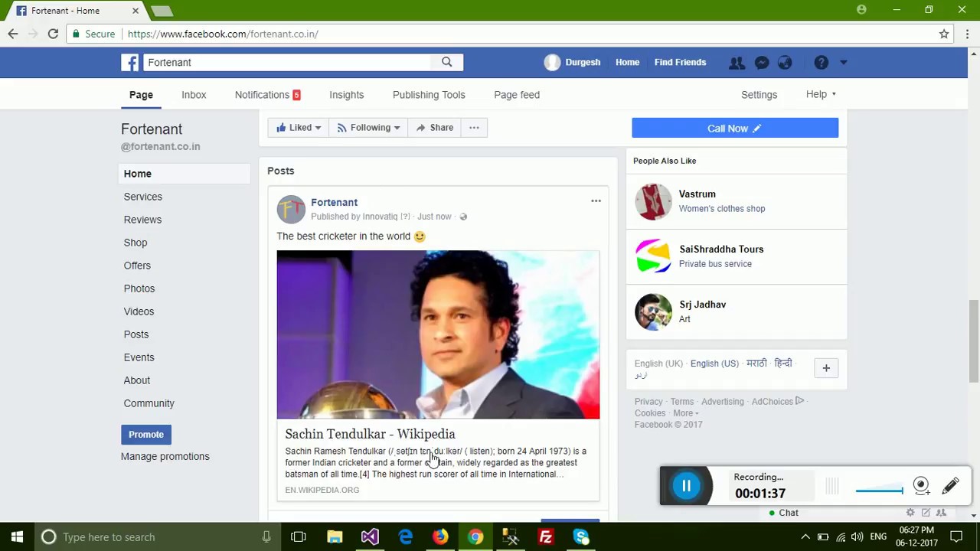The height and width of the screenshot is (551, 980).
Task: Go back in browser
Action: tap(13, 34)
